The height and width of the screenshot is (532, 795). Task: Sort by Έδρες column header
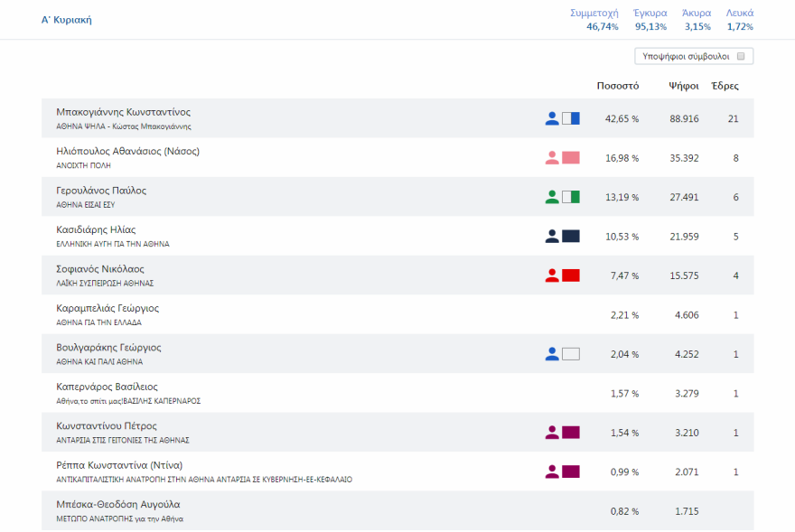(725, 86)
